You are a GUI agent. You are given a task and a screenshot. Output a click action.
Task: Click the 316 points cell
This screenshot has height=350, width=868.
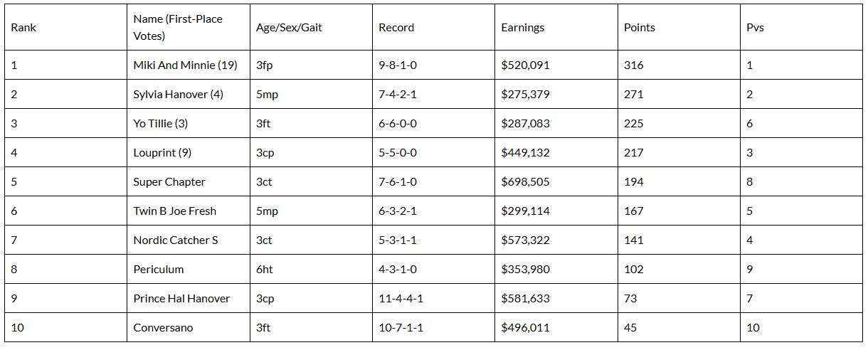(633, 65)
